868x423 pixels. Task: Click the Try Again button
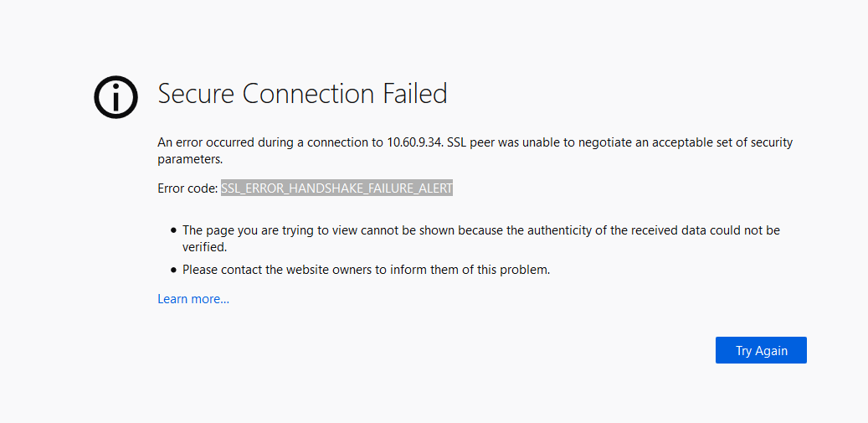[761, 350]
